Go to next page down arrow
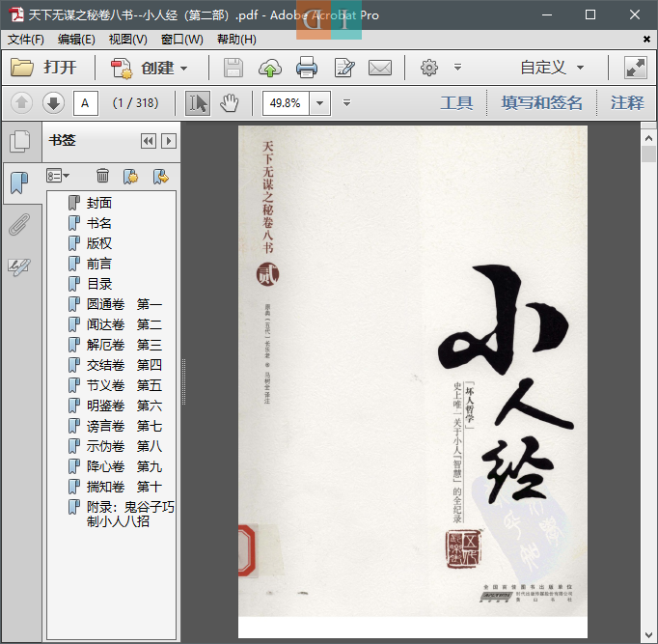Screen dimensions: 658x644 (53, 103)
